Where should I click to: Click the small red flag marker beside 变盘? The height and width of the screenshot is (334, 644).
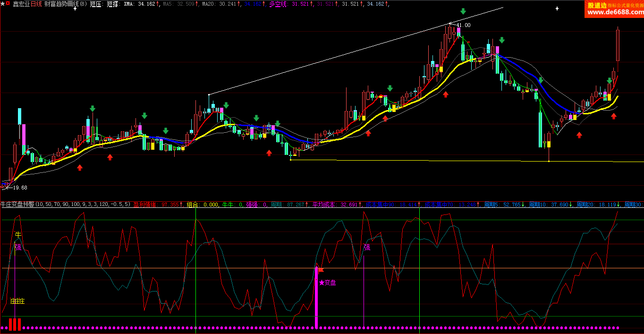(x=321, y=270)
